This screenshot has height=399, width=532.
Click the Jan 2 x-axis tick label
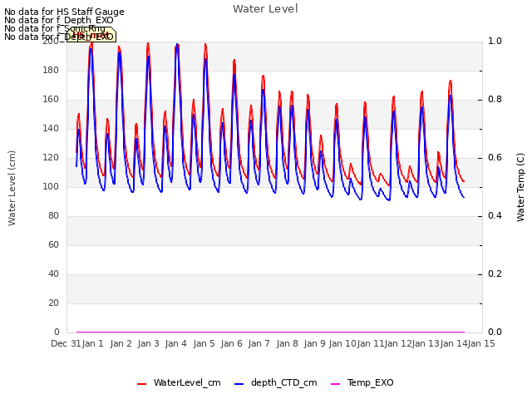click(x=121, y=343)
